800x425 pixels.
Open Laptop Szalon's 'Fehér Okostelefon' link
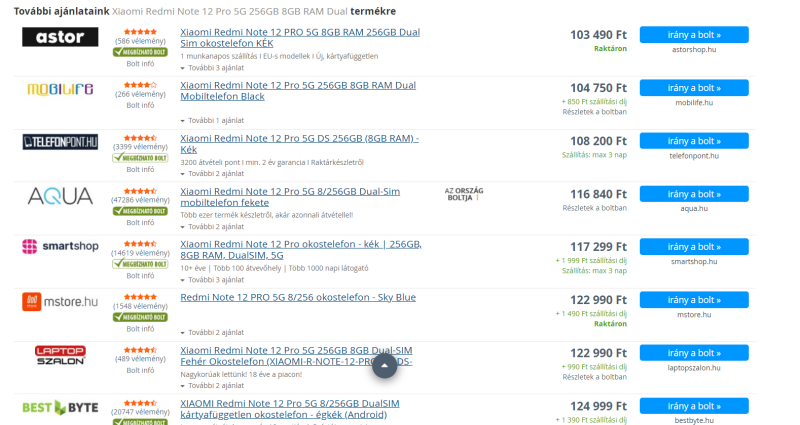(x=296, y=356)
